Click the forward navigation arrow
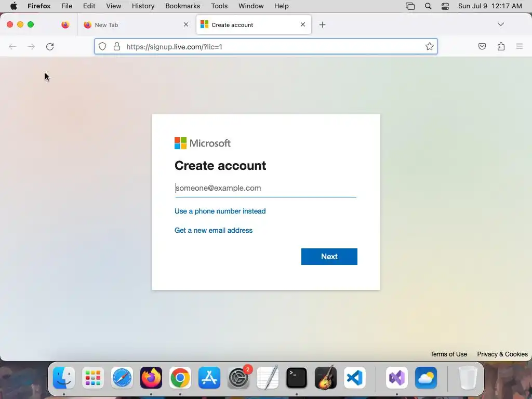Screen dimensions: 532x399 [31, 46]
